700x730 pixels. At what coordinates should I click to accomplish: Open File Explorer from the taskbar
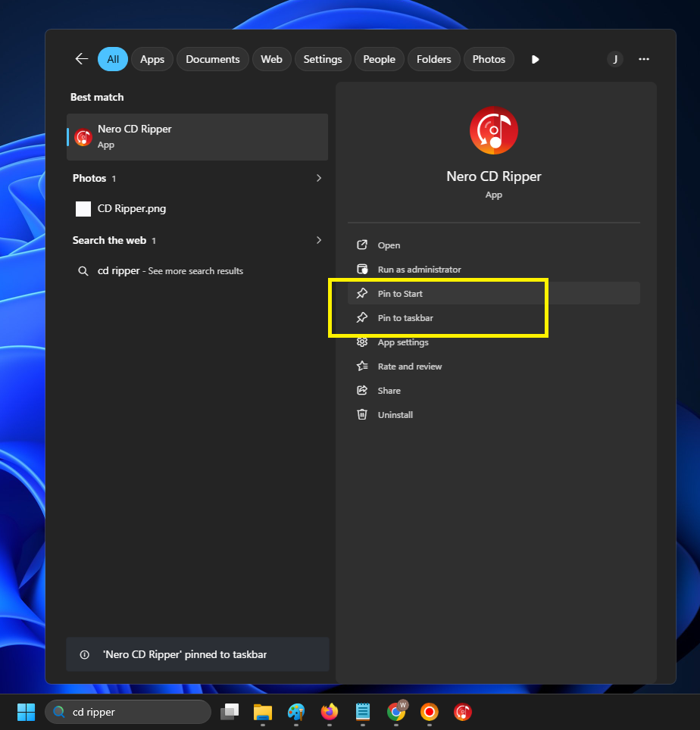point(263,712)
